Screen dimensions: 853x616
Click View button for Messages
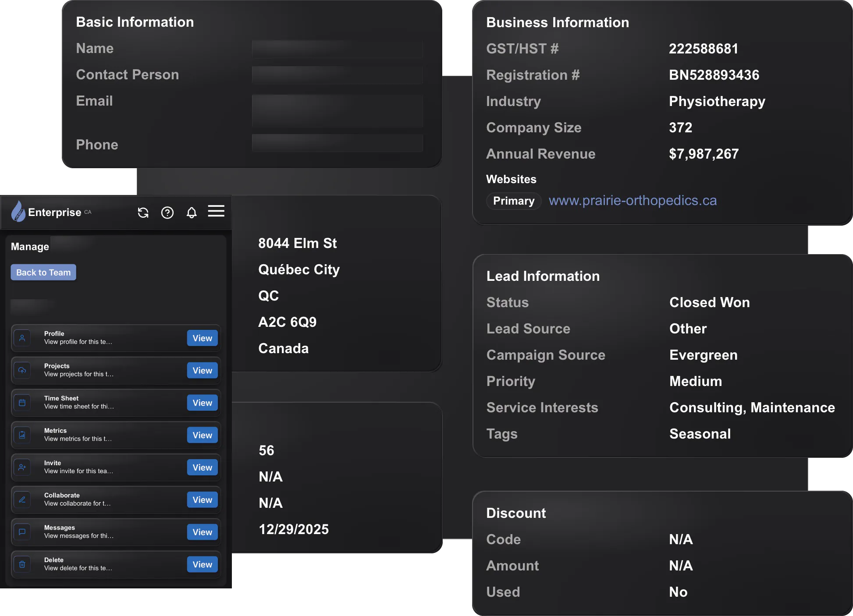[x=202, y=532]
